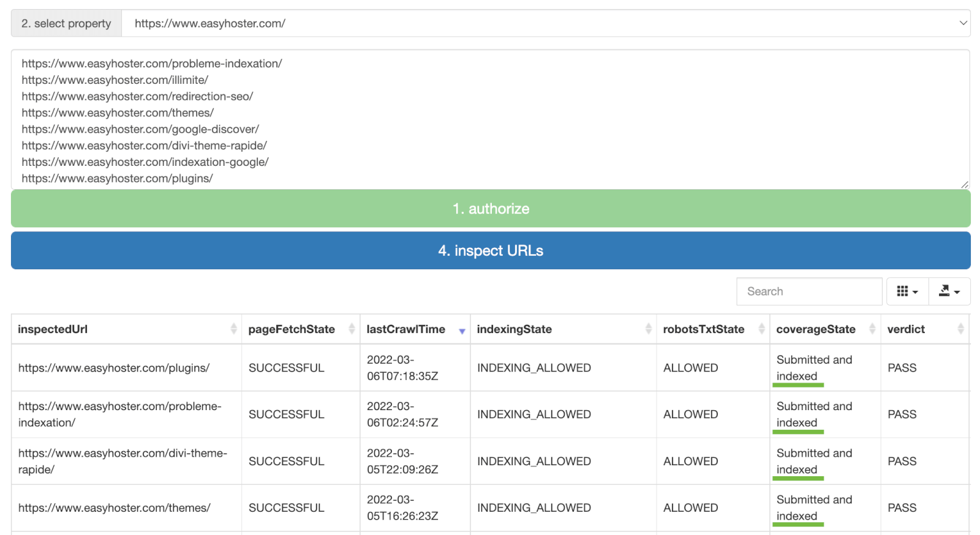Click the divi-theme-rapide URL row cell

pyautogui.click(x=123, y=462)
